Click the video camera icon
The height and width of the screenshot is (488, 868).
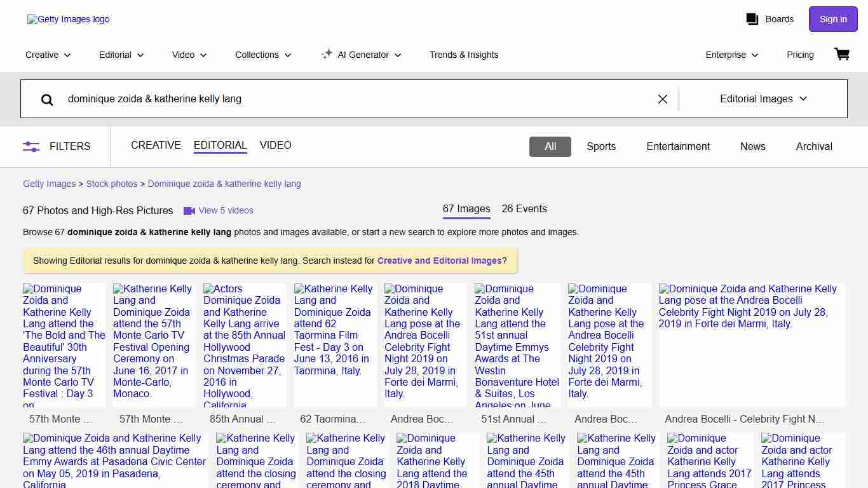pos(189,211)
